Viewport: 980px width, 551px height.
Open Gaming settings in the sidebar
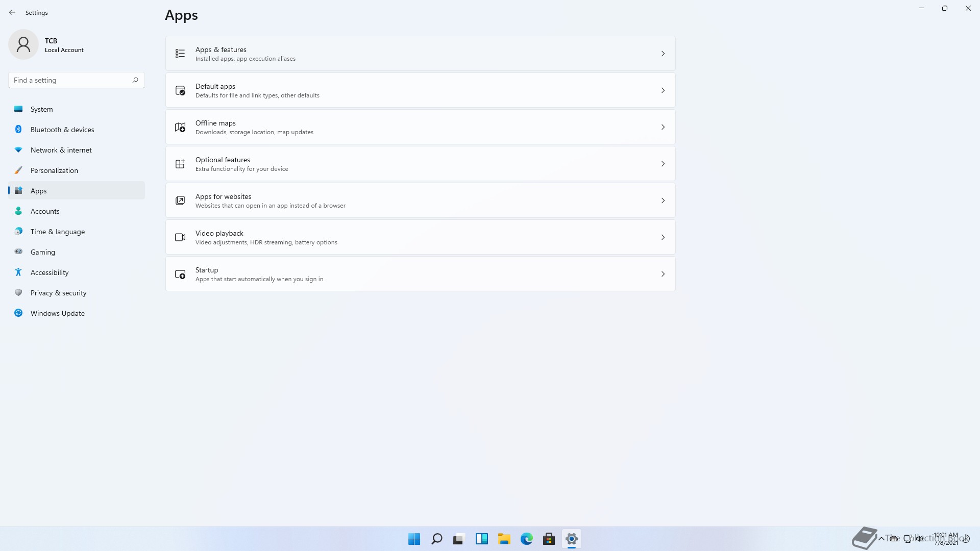77,252
